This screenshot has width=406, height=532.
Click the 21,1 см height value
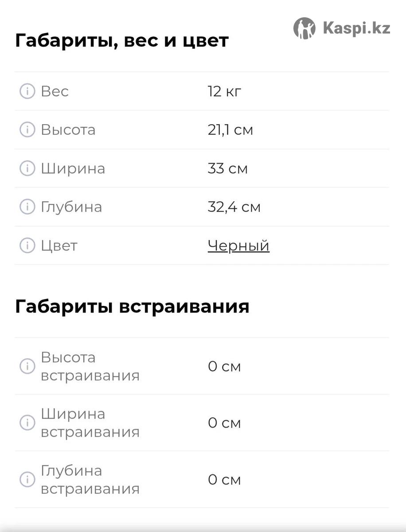230,130
